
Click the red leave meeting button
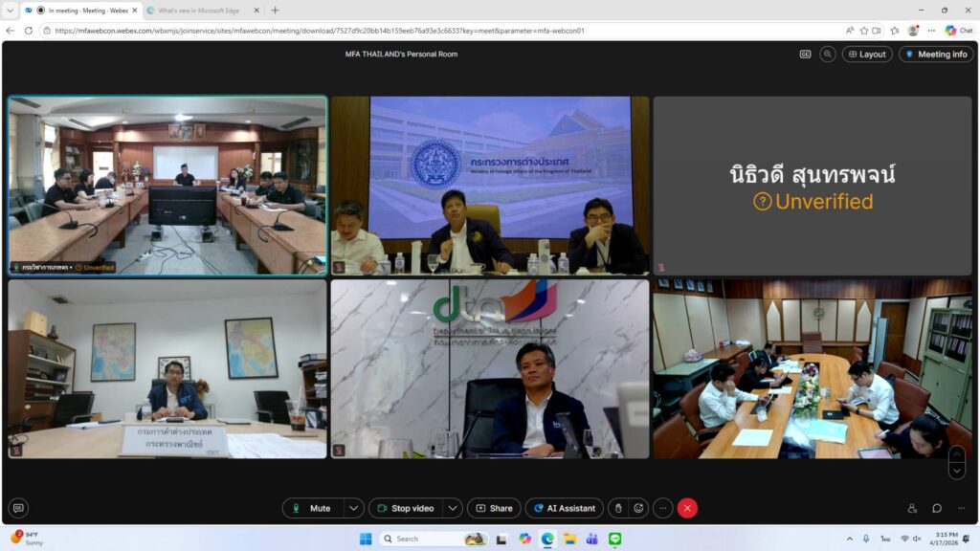(687, 509)
